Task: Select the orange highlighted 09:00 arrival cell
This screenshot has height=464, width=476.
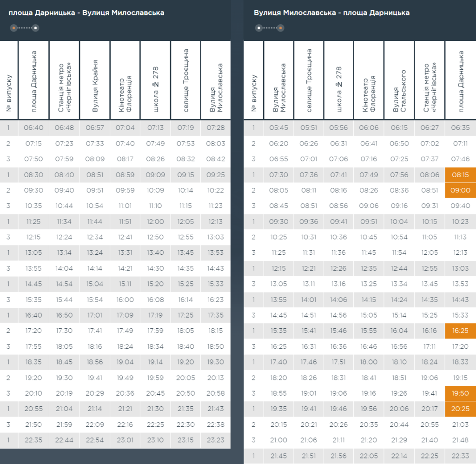Action: 460,190
